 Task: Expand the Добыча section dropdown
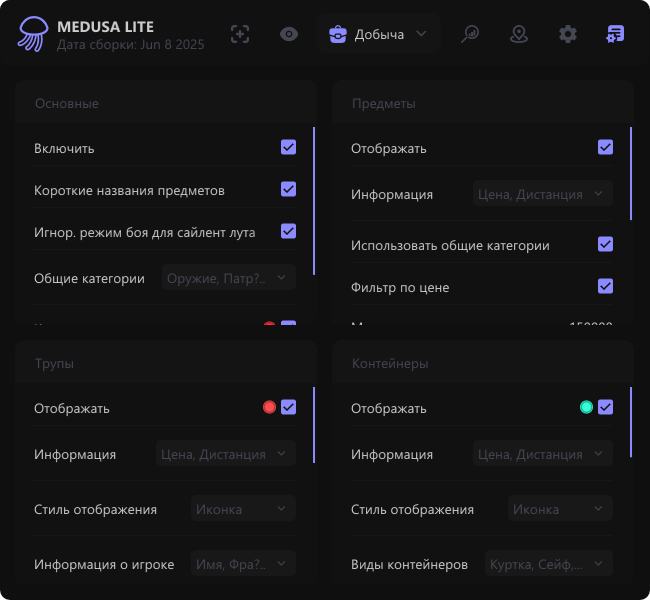tap(378, 34)
